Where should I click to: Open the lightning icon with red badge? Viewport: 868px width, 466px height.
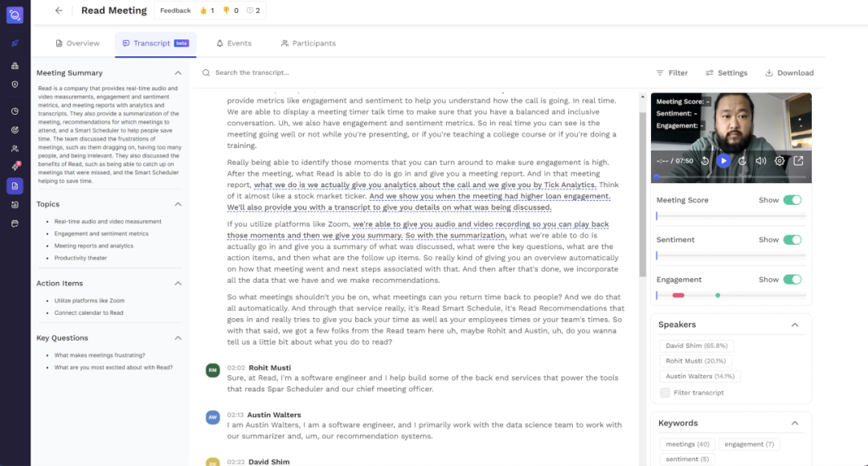[x=15, y=166]
